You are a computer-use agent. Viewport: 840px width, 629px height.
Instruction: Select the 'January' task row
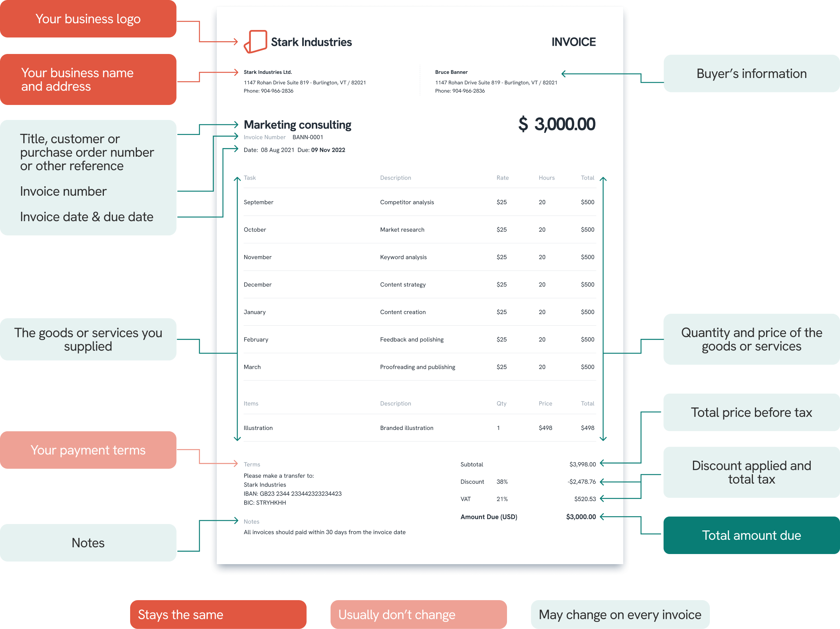420,312
